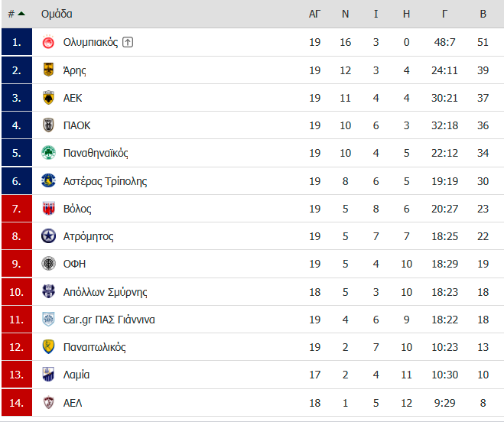Screen dimensions: 504x422
Task: Click the ΠΑΟΚ club badge
Action: 48,125
